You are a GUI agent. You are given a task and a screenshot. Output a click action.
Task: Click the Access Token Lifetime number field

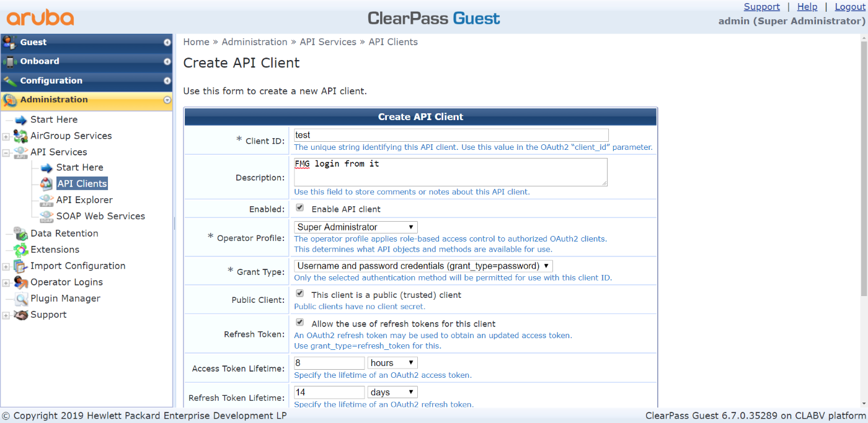pos(329,363)
